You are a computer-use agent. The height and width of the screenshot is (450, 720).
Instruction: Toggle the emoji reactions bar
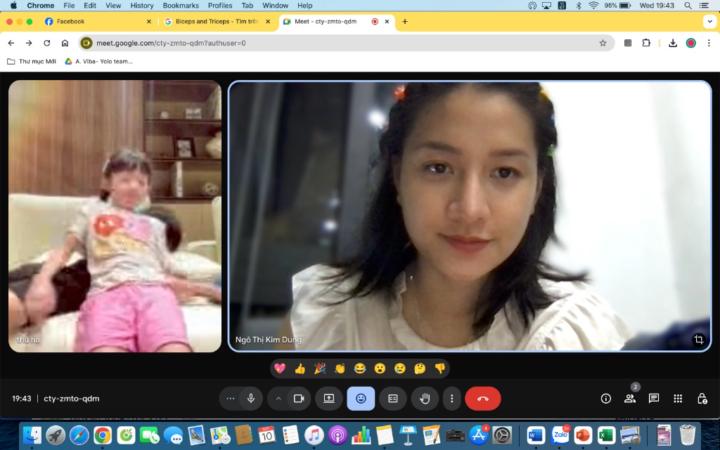pos(360,398)
